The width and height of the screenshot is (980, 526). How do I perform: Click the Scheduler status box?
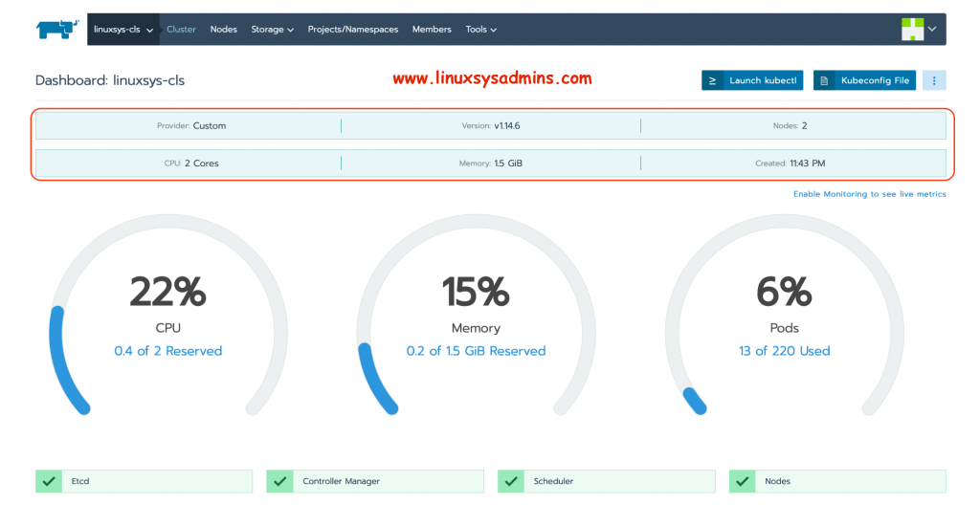coord(606,481)
